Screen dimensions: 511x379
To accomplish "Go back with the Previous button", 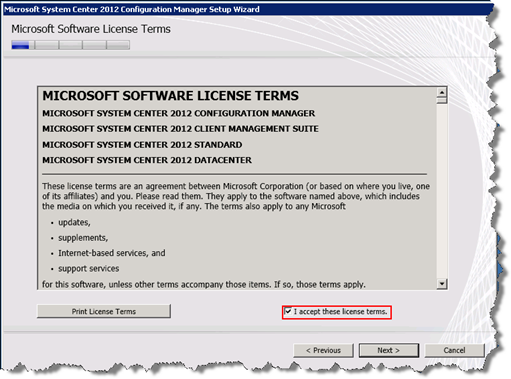I will (x=323, y=350).
